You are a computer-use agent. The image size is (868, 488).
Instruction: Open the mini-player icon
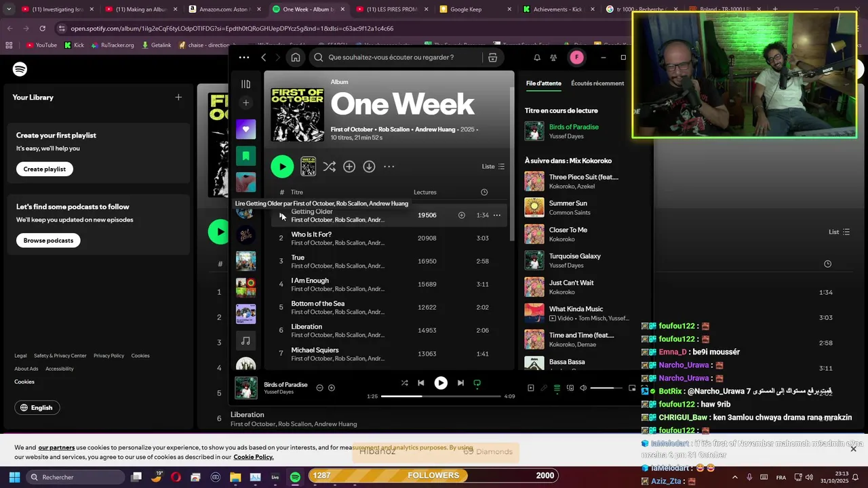(632, 388)
